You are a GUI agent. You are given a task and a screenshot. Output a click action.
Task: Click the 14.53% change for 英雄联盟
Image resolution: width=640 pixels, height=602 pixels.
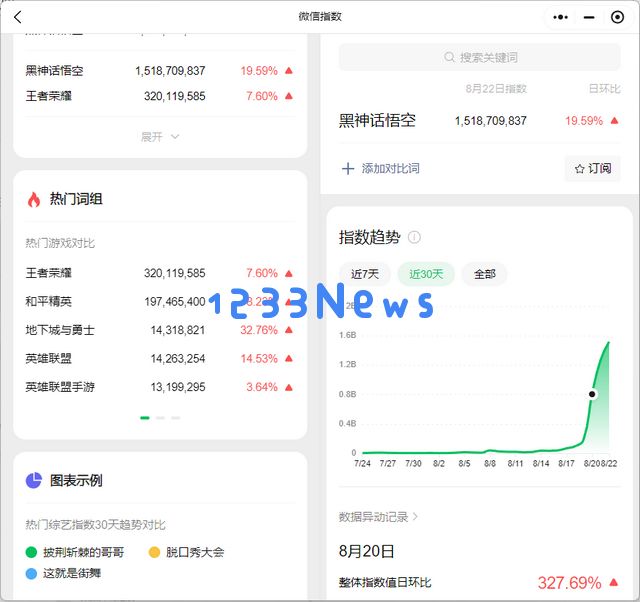tap(259, 358)
